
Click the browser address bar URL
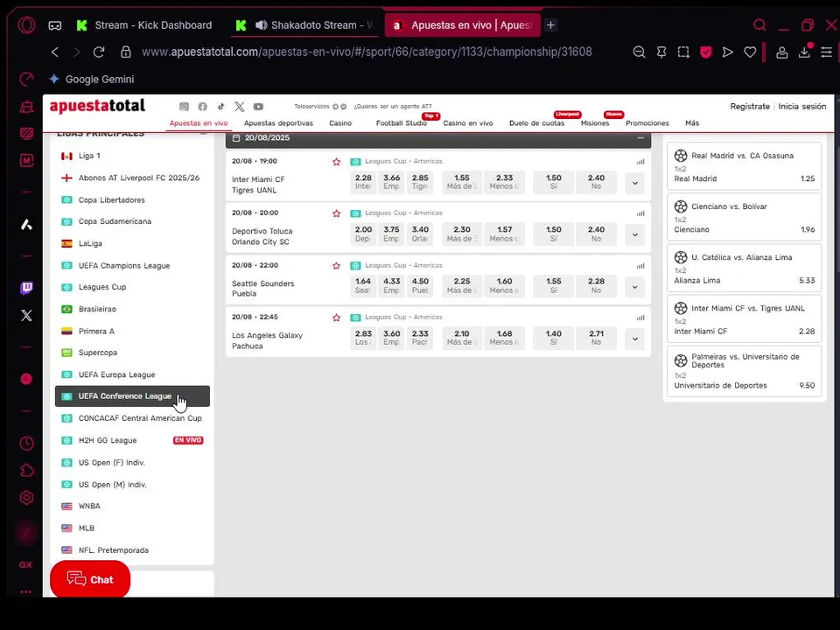[367, 52]
